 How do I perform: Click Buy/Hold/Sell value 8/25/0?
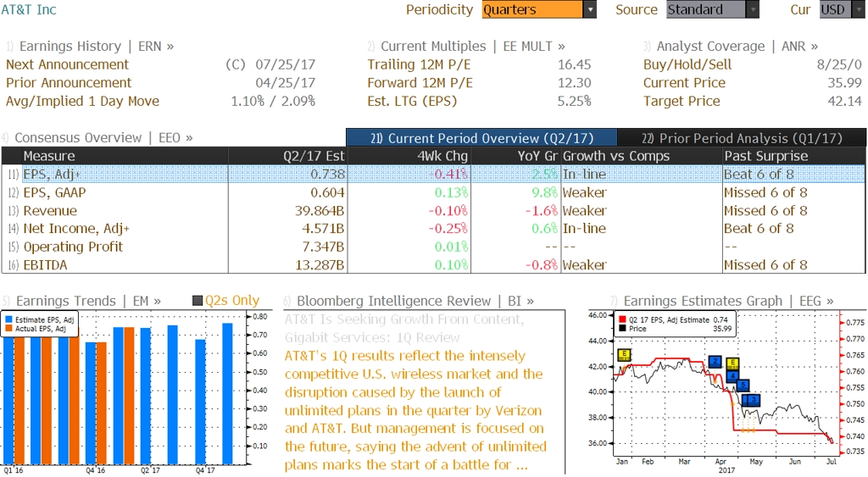[839, 64]
